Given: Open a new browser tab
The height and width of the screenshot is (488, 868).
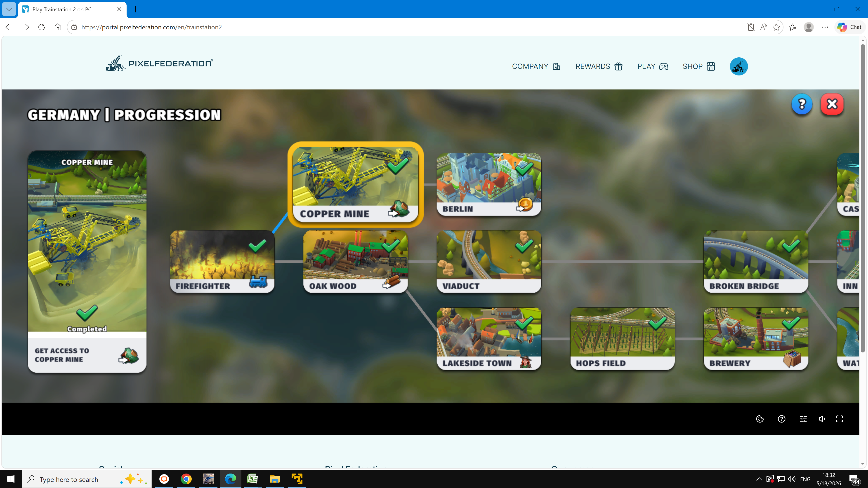Looking at the screenshot, I should point(136,9).
